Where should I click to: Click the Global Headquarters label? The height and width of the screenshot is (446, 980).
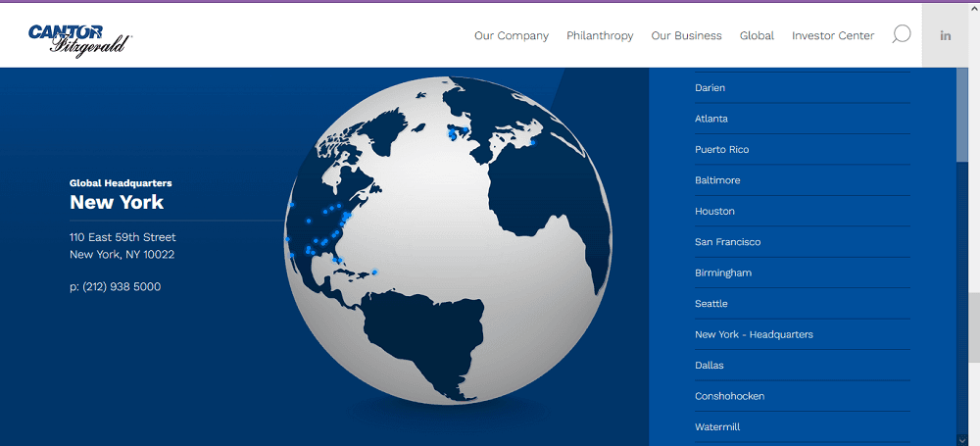pyautogui.click(x=121, y=183)
